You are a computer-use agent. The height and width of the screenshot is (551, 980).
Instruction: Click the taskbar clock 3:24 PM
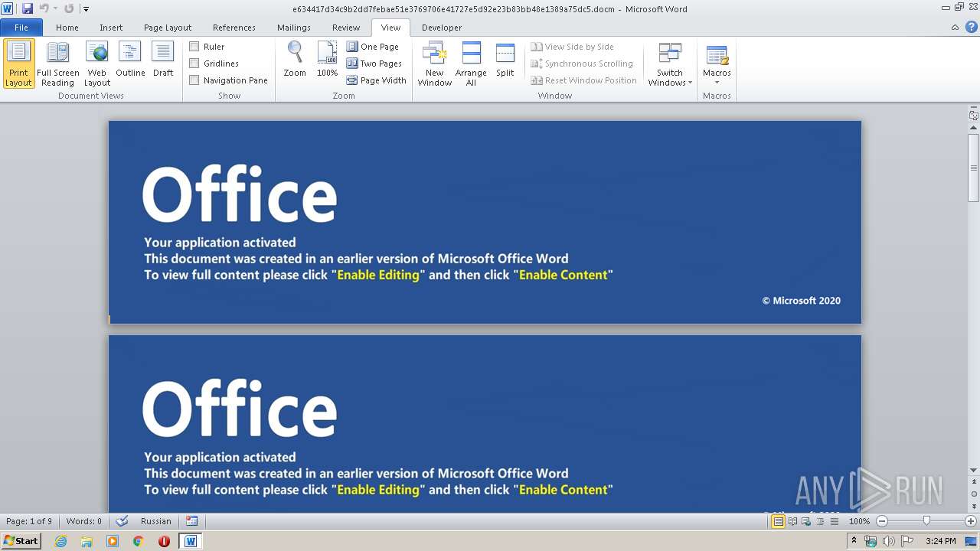940,541
